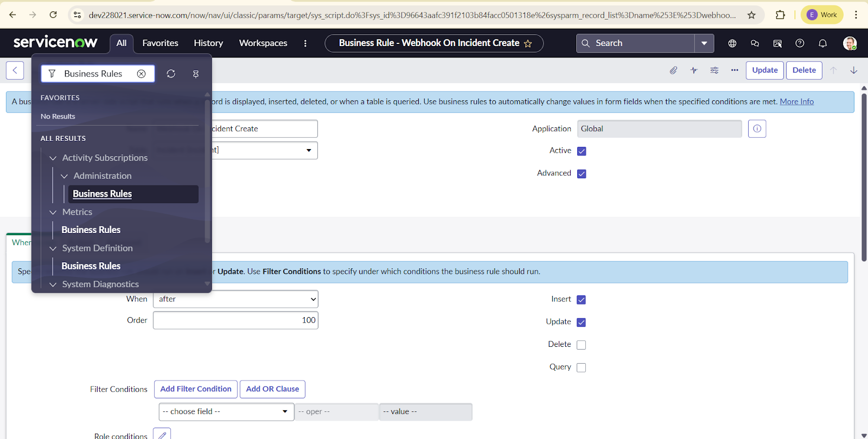Uncheck the Active checkbox
Image resolution: width=868 pixels, height=439 pixels.
pos(582,151)
